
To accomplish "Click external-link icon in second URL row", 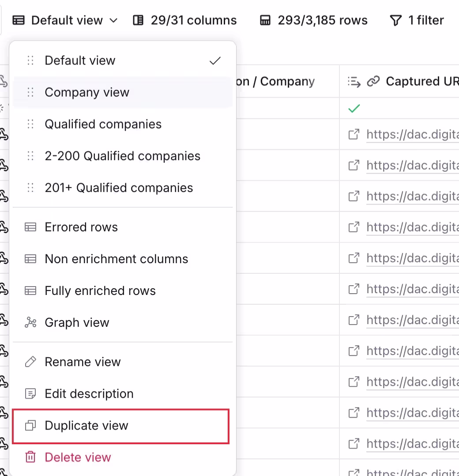I will tap(354, 166).
